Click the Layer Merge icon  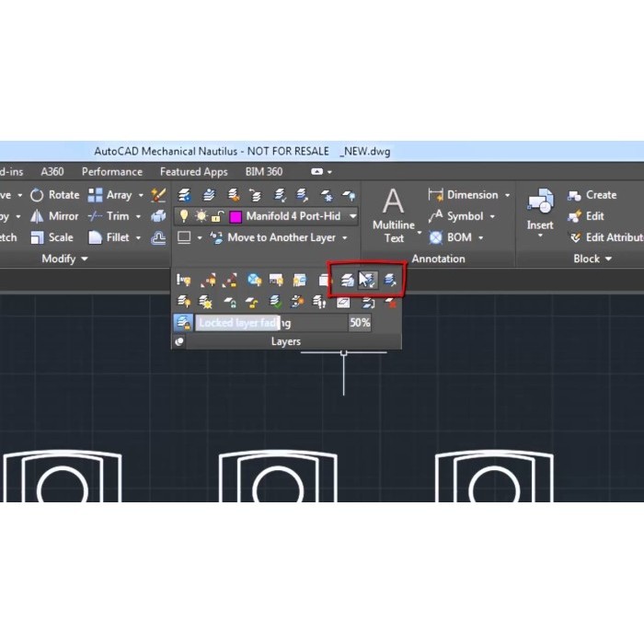(368, 303)
